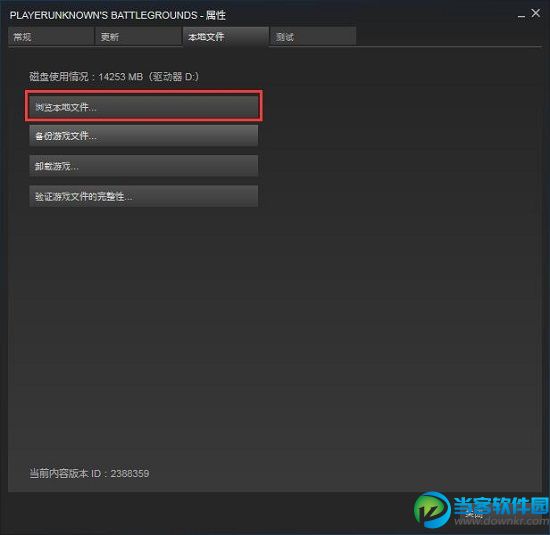The height and width of the screenshot is (535, 550).
Task: Minimize the properties window
Action: pyautogui.click(x=521, y=15)
